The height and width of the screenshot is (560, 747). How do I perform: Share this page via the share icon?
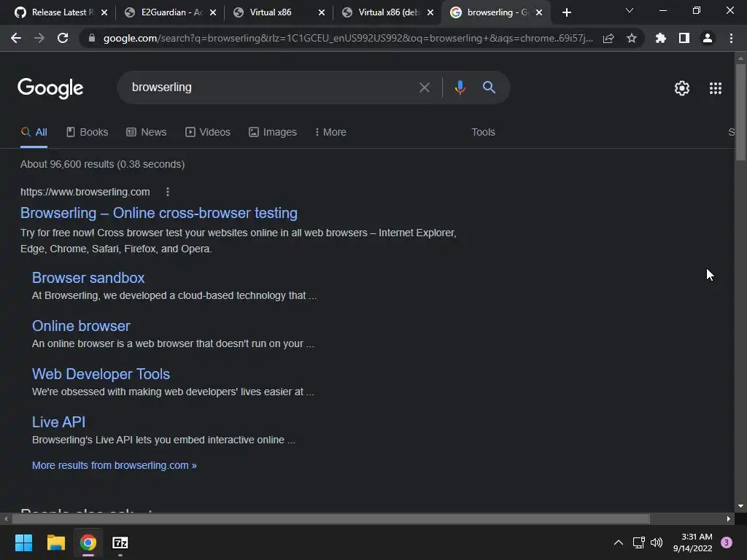[608, 39]
